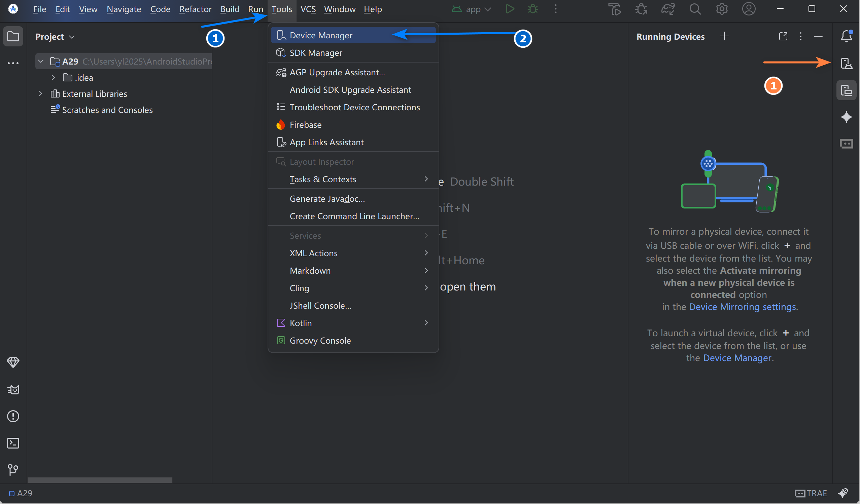
Task: Click the Debug app bug icon
Action: 532,9
